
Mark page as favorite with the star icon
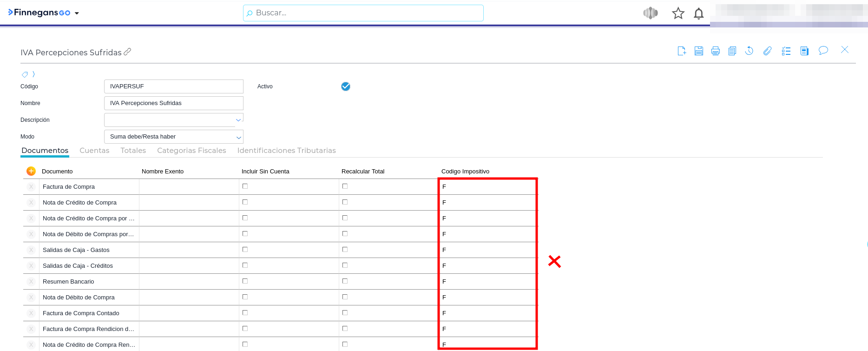point(678,13)
